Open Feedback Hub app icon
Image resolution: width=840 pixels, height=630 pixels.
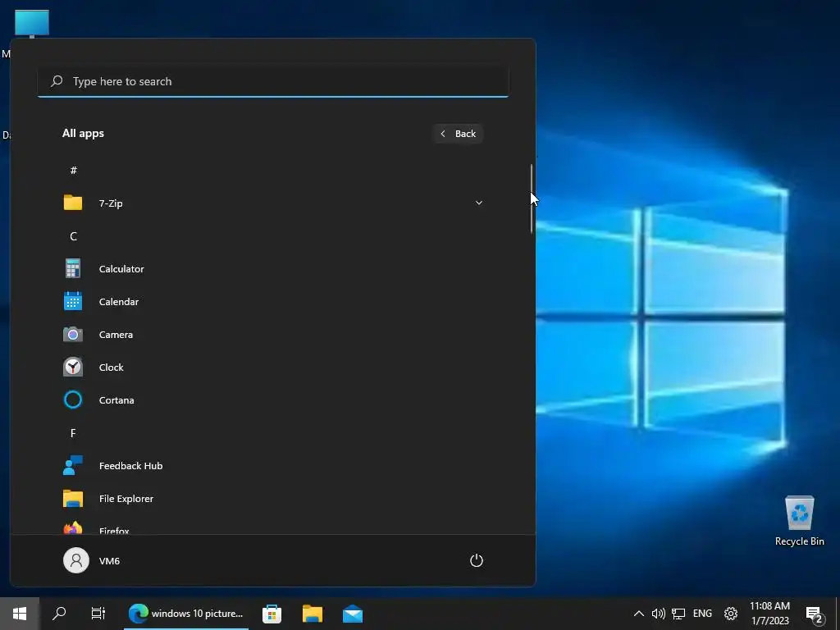(73, 466)
